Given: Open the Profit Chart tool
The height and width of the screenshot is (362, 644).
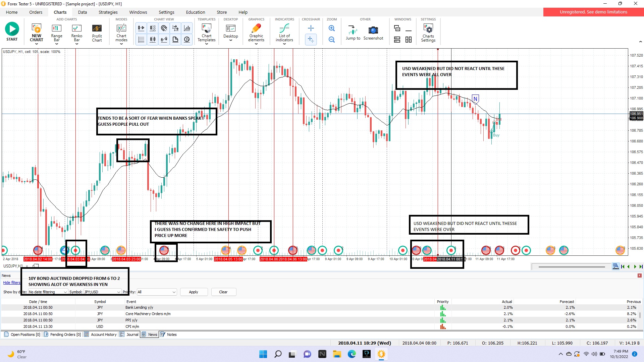Looking at the screenshot, I should 97,33.
